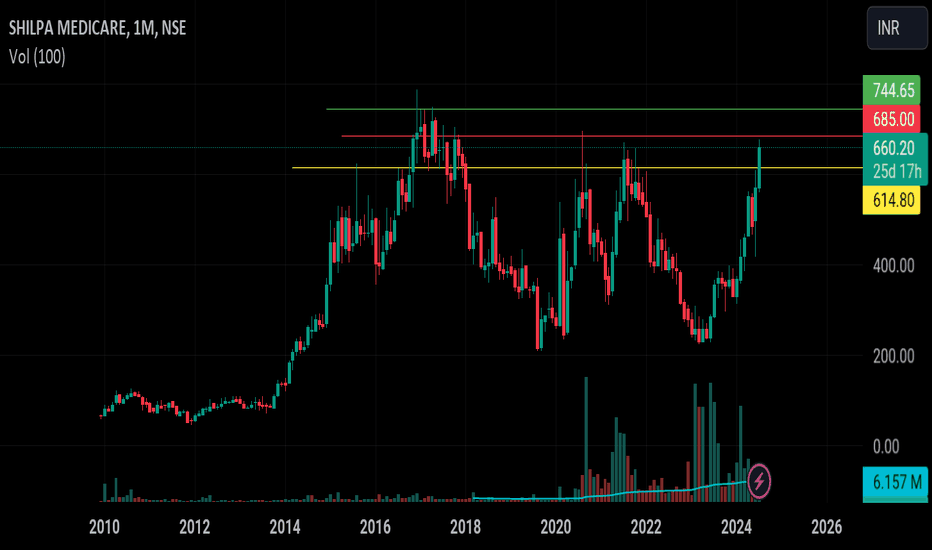Click the 2010 time axis label
The height and width of the screenshot is (550, 932).
tap(104, 527)
